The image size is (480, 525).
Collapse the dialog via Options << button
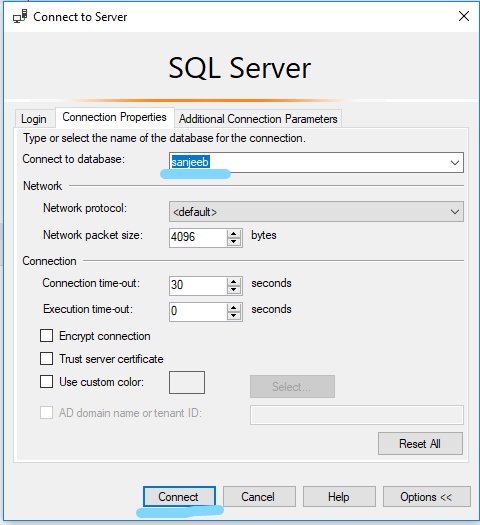(x=426, y=497)
